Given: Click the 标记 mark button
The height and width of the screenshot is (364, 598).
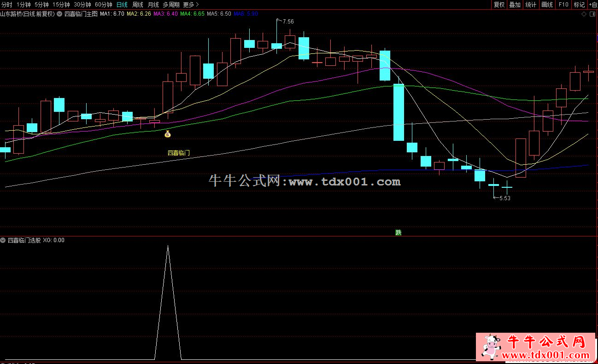Looking at the screenshot, I should 579,5.
